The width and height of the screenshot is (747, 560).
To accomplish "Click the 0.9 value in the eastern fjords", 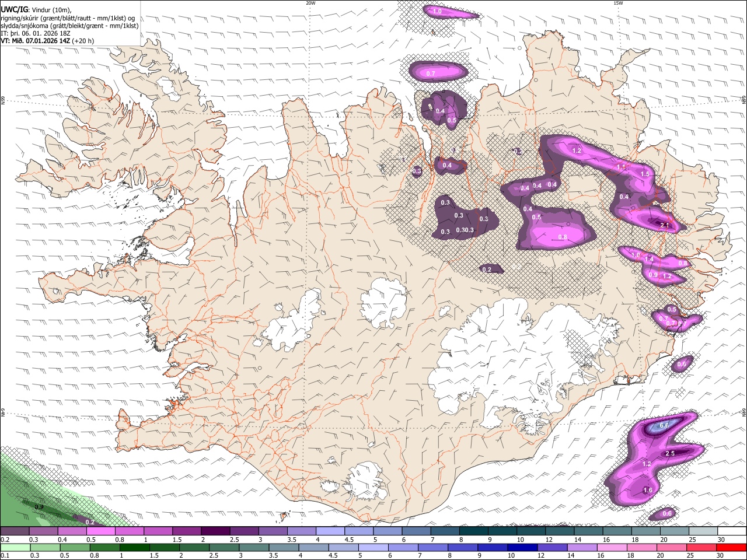I will [x=653, y=275].
